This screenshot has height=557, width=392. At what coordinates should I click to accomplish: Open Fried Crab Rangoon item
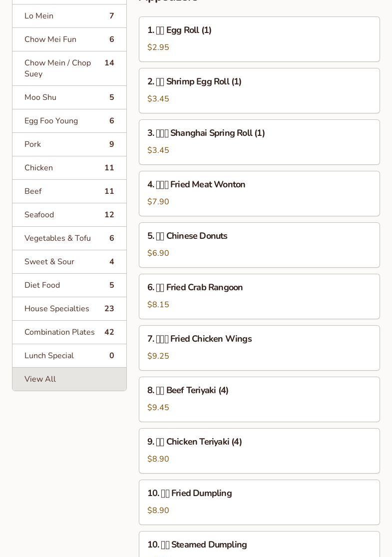[259, 297]
